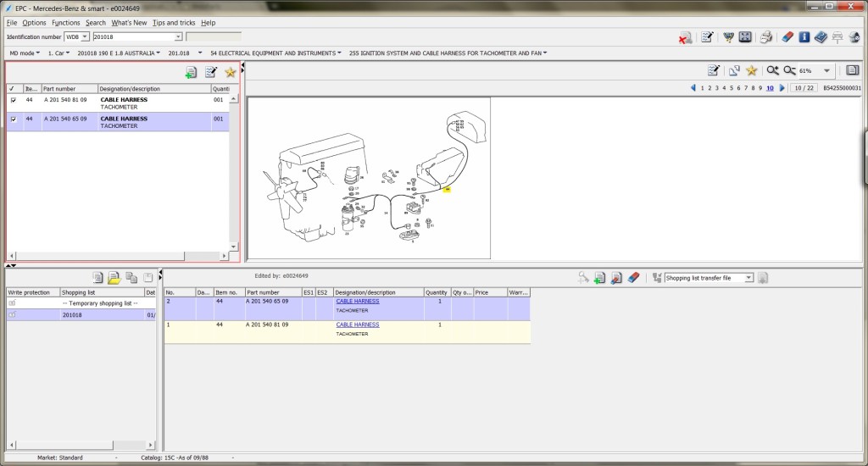This screenshot has height=466, width=868.
Task: Click the zoom out magnifier above diagram
Action: [789, 70]
